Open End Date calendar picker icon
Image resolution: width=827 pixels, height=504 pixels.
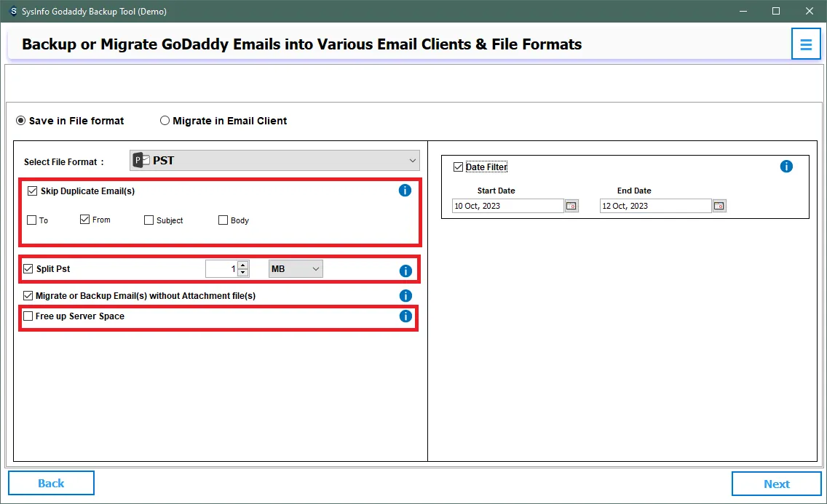coord(719,205)
